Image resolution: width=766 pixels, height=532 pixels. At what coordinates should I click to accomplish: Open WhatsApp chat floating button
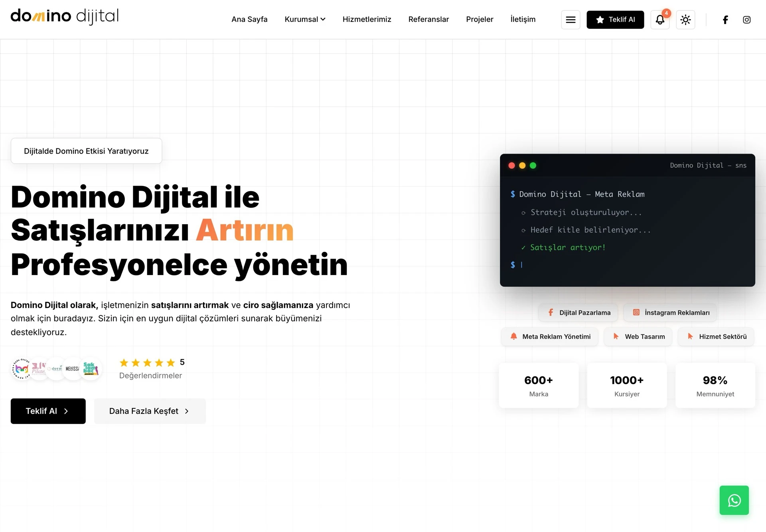[734, 500]
